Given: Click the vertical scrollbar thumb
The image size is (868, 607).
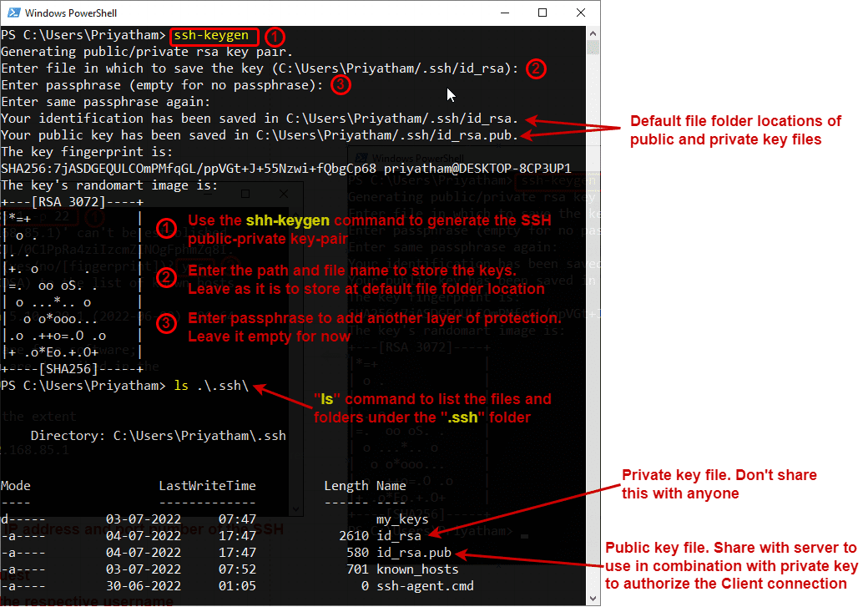Looking at the screenshot, I should [593, 50].
